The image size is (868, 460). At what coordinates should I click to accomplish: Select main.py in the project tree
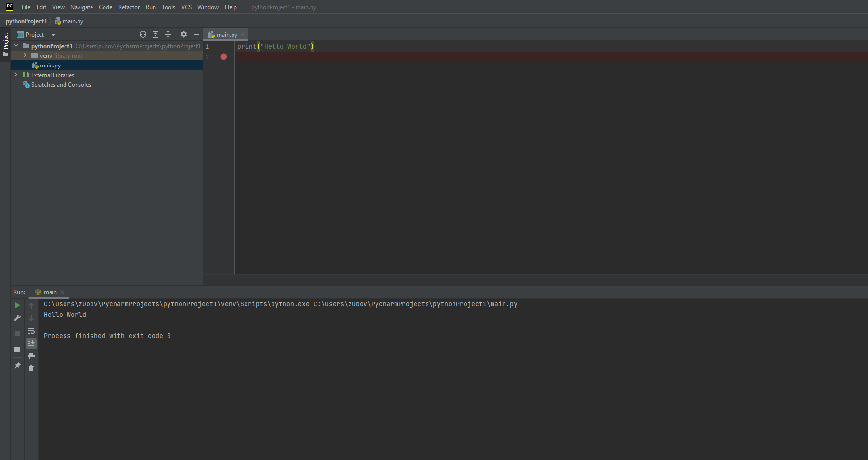(51, 65)
